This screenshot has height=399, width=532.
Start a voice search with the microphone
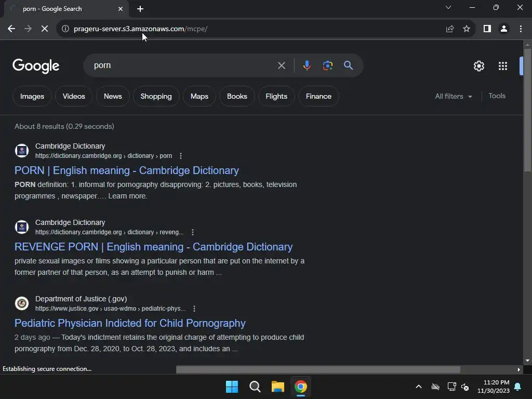click(307, 65)
